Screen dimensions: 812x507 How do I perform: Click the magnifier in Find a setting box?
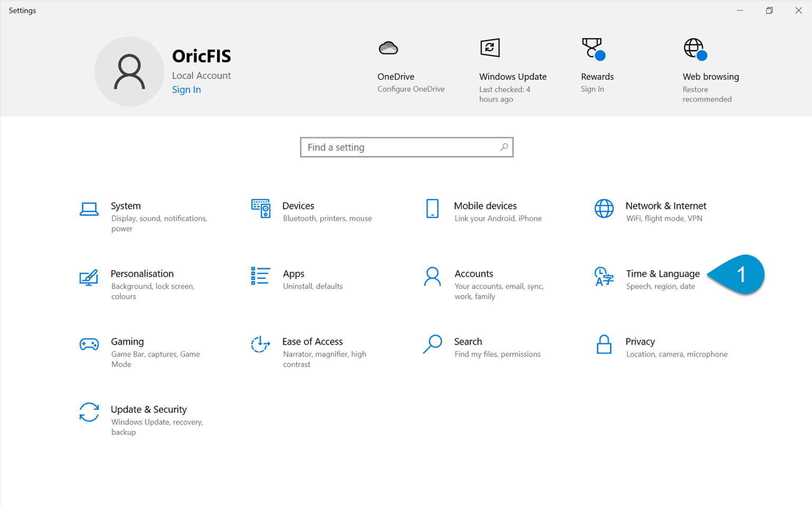pyautogui.click(x=504, y=147)
